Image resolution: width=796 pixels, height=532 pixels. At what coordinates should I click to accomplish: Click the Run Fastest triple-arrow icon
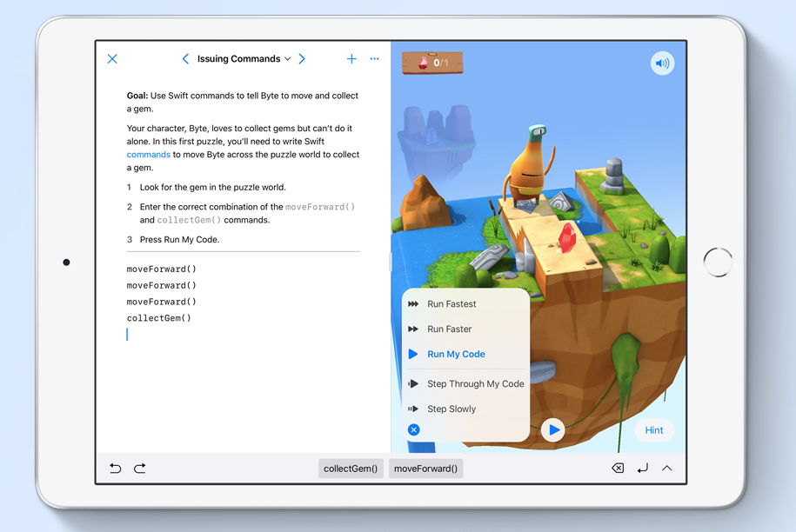(x=414, y=303)
